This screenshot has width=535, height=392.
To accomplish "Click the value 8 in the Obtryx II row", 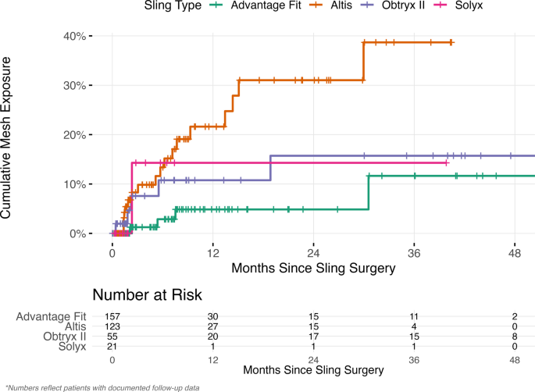I will pyautogui.click(x=515, y=336).
